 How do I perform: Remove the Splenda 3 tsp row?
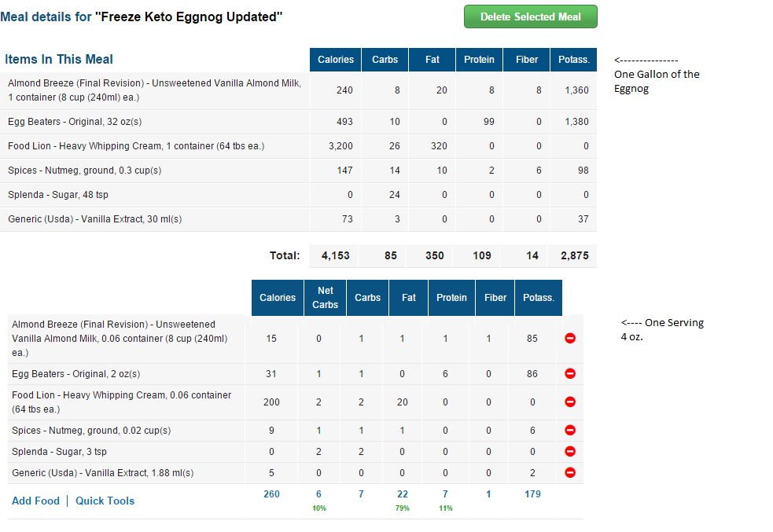click(570, 451)
